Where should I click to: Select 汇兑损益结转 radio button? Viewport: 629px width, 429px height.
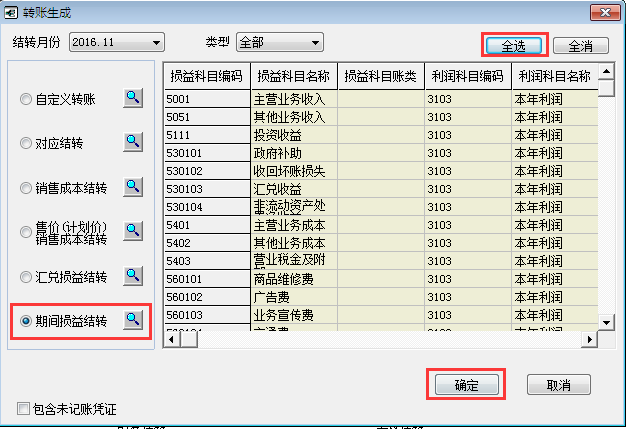coord(26,276)
